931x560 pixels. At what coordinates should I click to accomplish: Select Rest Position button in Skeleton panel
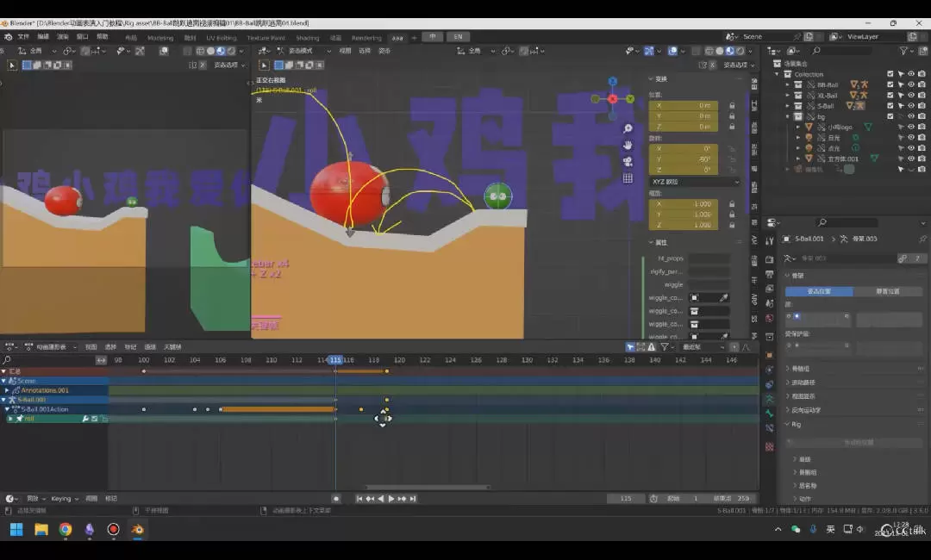point(888,291)
